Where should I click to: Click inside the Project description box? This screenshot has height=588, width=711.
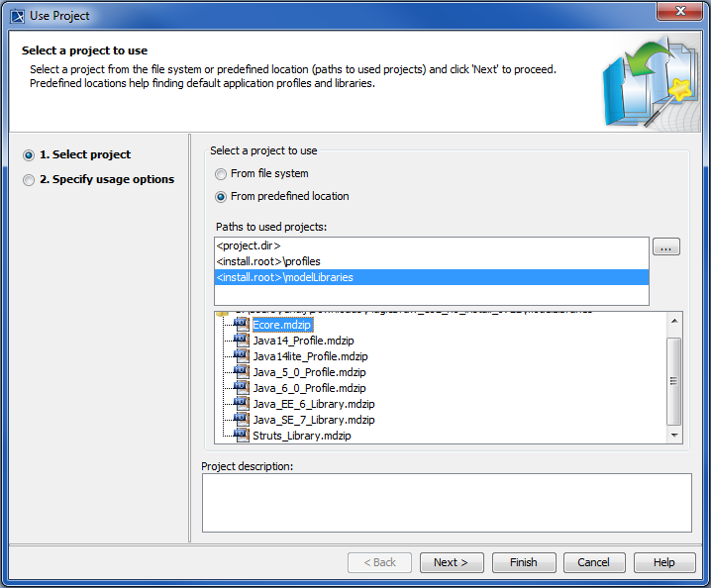[447, 503]
